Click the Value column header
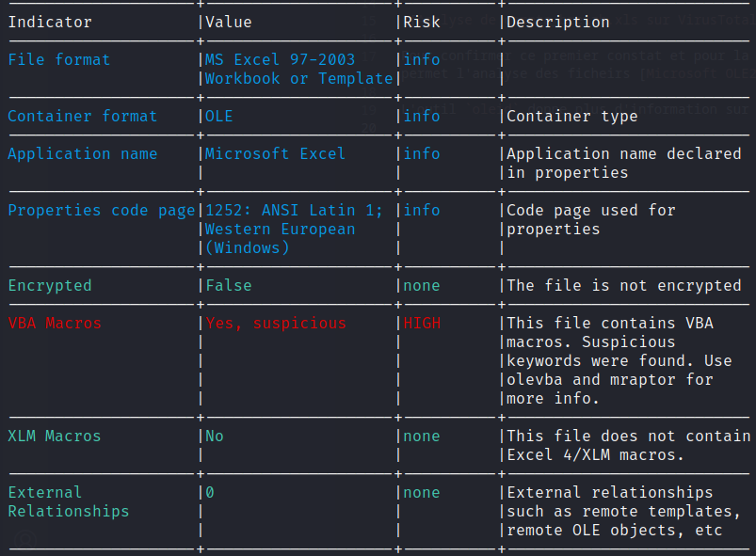 coord(229,22)
